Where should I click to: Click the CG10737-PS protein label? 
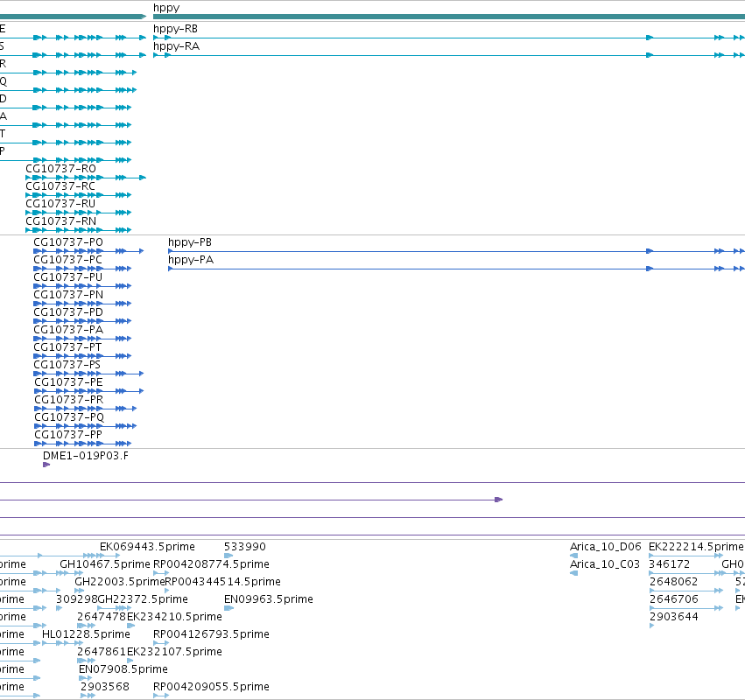click(67, 365)
